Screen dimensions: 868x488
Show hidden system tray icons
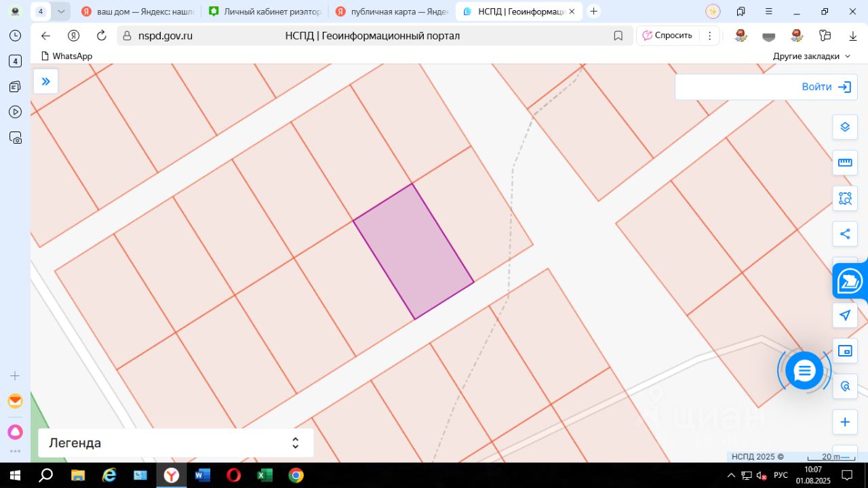[x=732, y=475]
